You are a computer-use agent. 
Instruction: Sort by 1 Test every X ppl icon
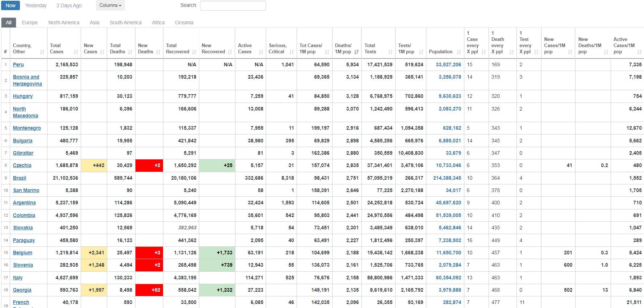(x=536, y=52)
